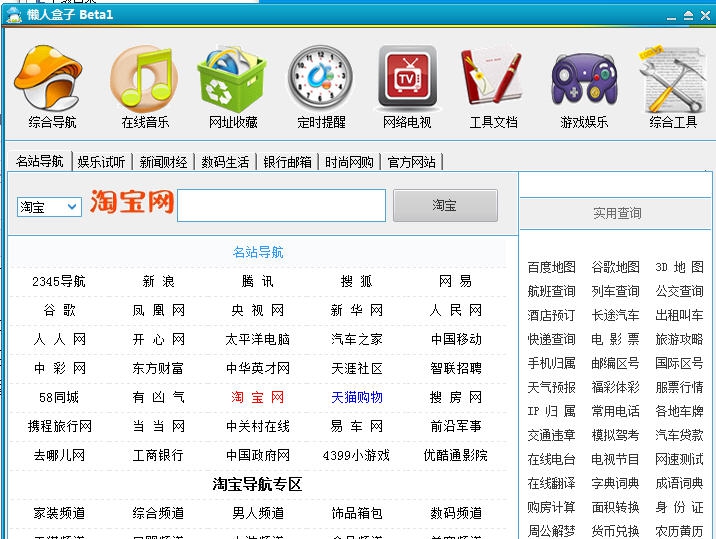Minimize the 懒人盒子 window
716x539 pixels.
(x=671, y=16)
